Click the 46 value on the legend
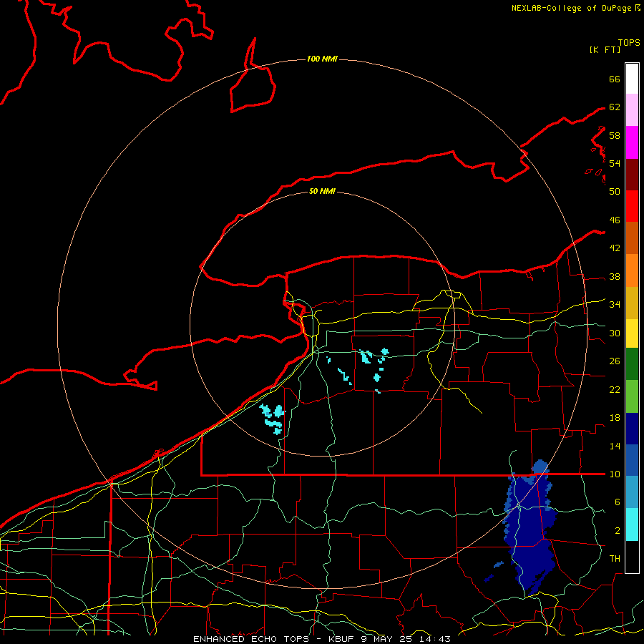The width and height of the screenshot is (644, 644). coord(615,220)
